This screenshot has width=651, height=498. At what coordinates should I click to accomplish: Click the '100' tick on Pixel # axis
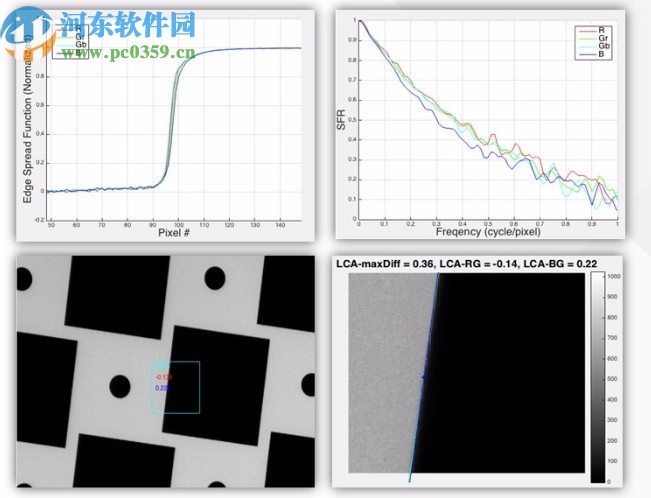coord(178,225)
